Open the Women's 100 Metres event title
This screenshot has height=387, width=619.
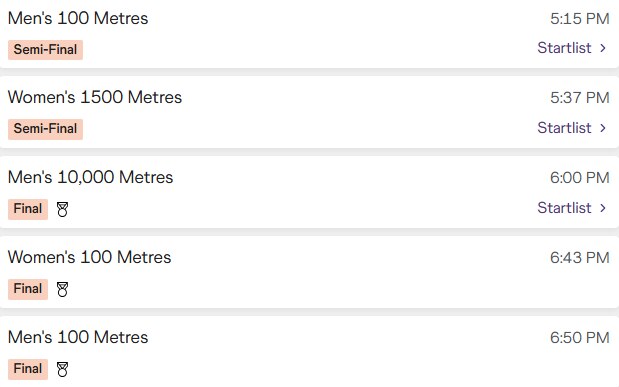(x=89, y=257)
